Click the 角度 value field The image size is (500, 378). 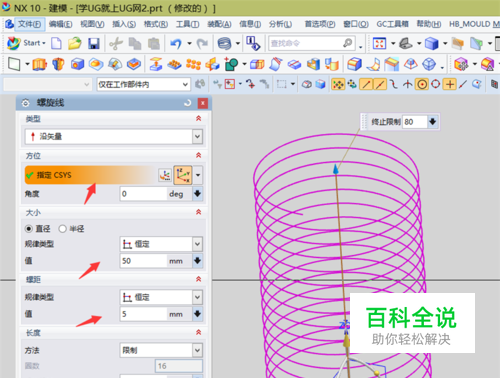click(x=143, y=194)
